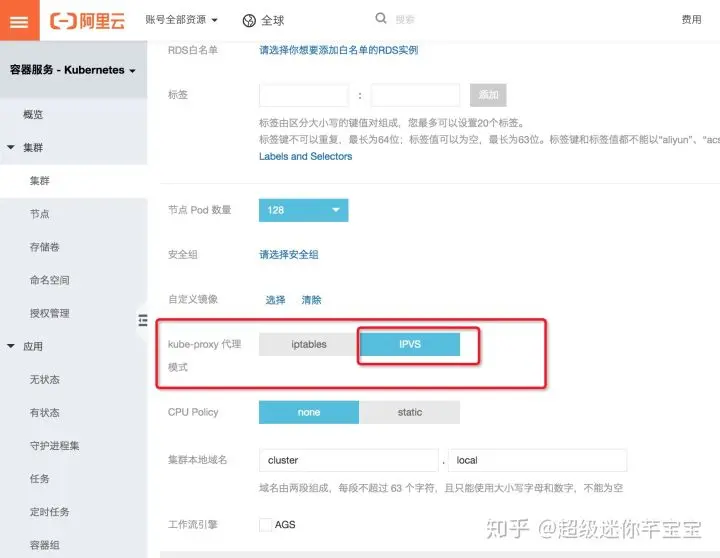Click the Alibaba Cloud logo
Image resolution: width=720 pixels, height=558 pixels.
click(87, 21)
